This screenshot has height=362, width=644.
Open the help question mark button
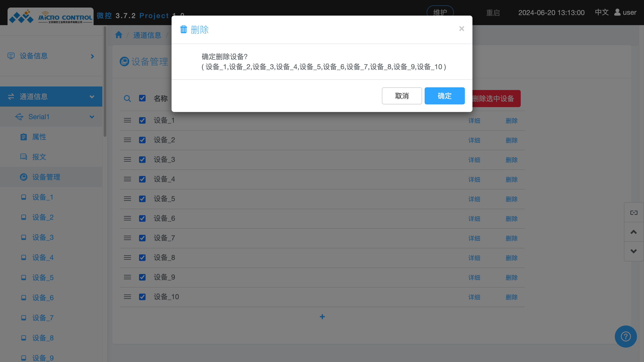(626, 336)
